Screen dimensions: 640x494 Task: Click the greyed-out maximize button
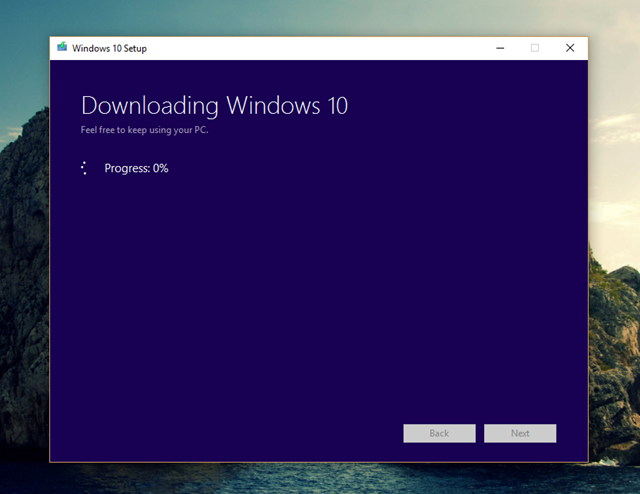[534, 48]
